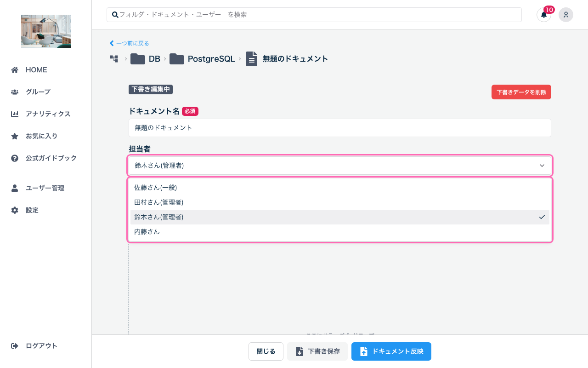Open アナリティクス analytics icon
The image size is (588, 368).
[x=14, y=114]
